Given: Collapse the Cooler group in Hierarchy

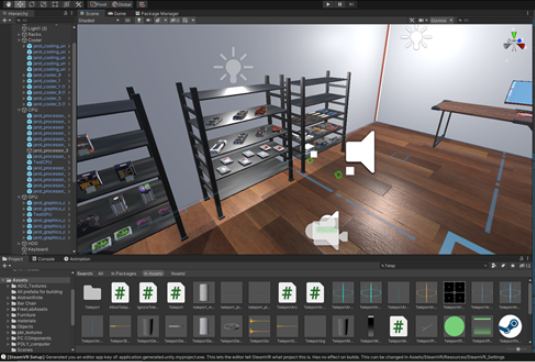Looking at the screenshot, I should pyautogui.click(x=19, y=40).
